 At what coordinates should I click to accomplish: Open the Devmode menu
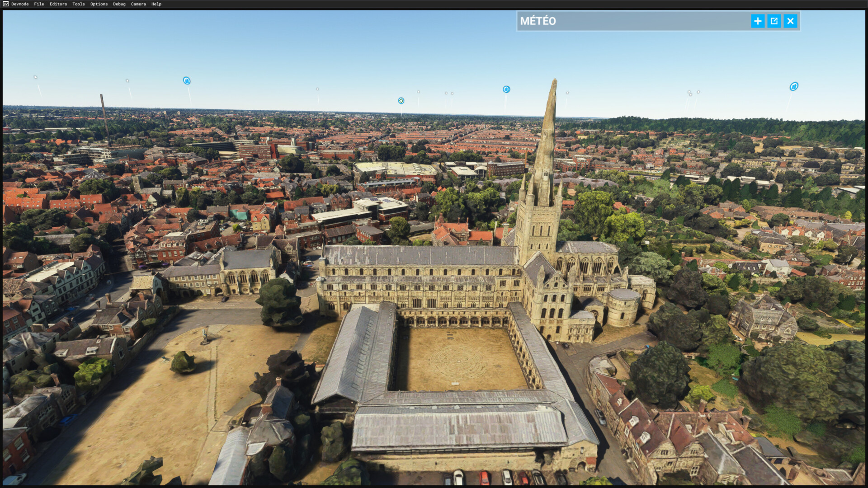[x=20, y=4]
